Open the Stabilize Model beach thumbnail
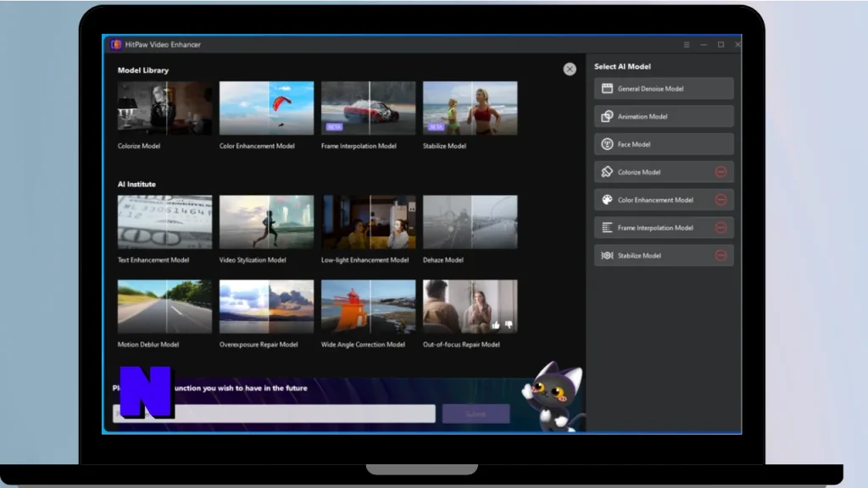 tap(470, 108)
